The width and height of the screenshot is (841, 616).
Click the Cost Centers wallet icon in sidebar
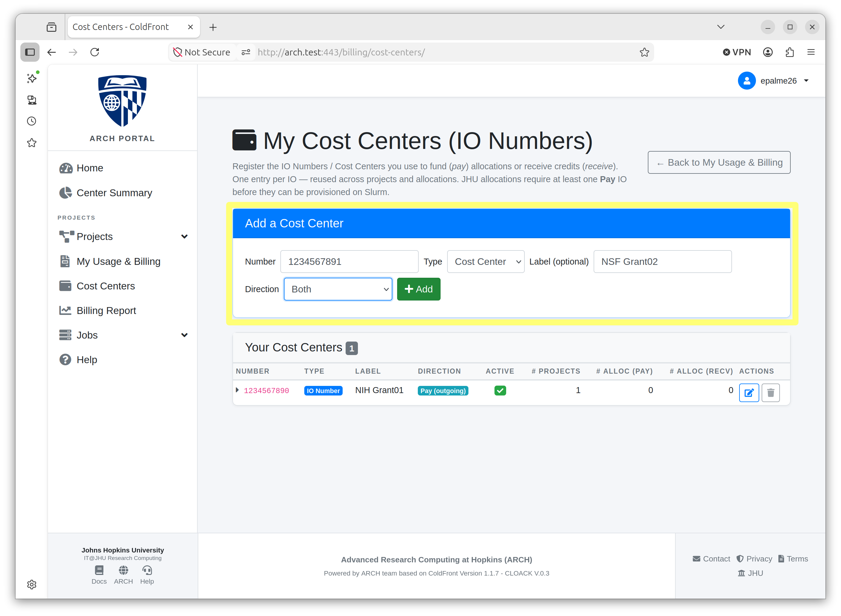point(65,286)
